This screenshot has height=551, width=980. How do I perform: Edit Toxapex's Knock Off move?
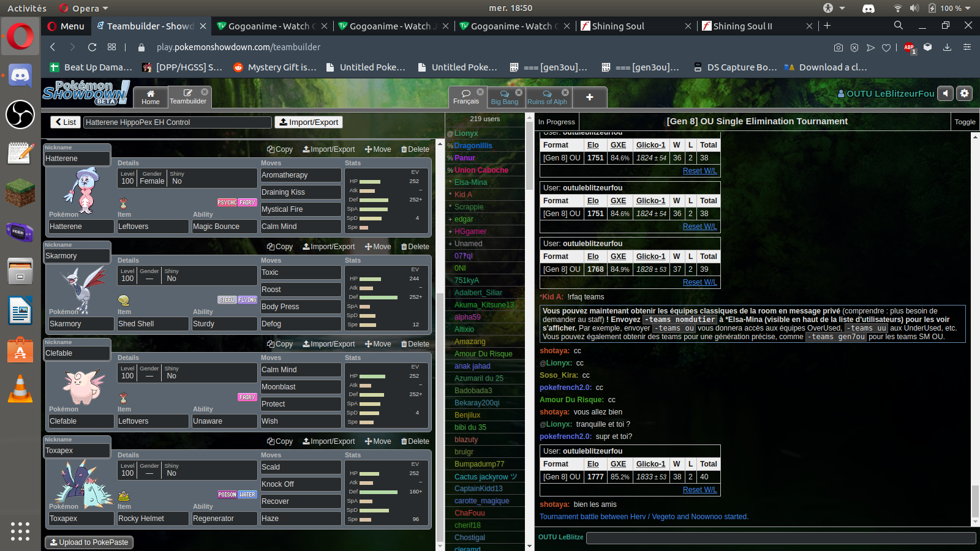click(x=301, y=484)
